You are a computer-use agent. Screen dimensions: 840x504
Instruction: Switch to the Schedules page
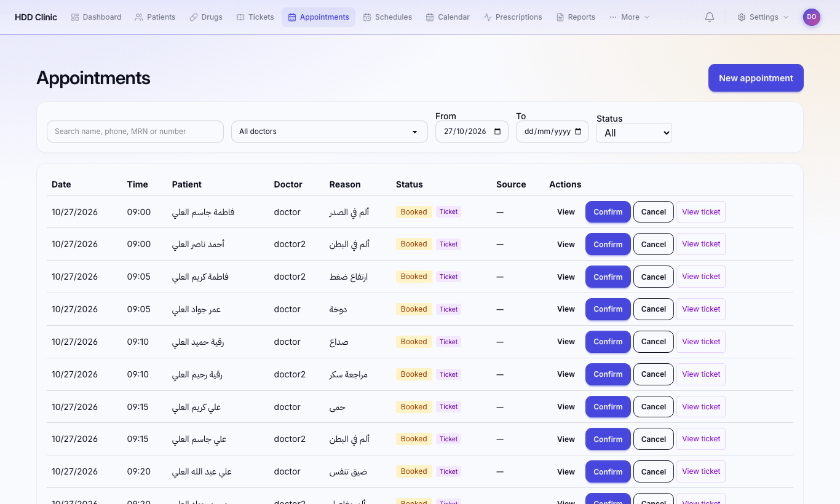click(387, 17)
